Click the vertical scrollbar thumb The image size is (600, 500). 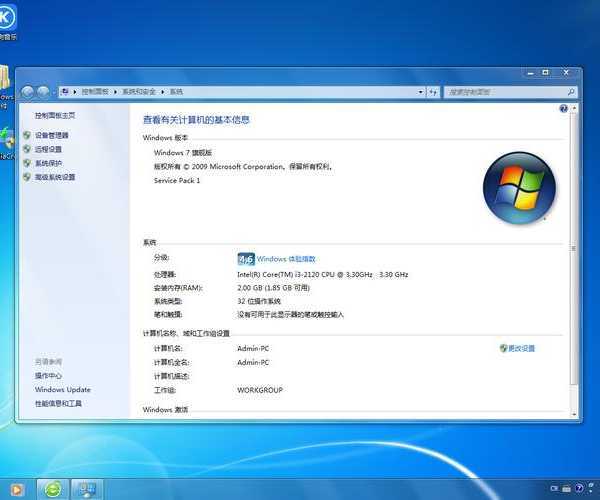coord(574,249)
